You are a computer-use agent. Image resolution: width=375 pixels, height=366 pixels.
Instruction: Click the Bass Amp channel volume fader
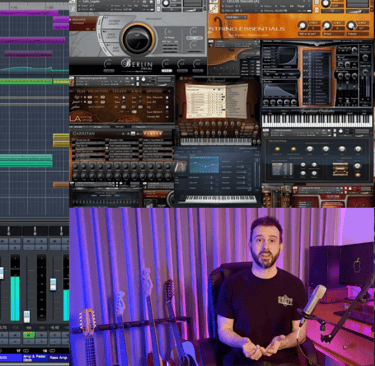click(53, 284)
